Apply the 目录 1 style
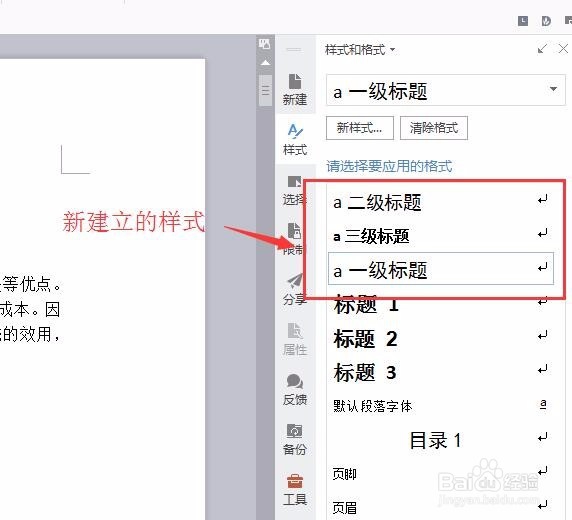 (x=441, y=439)
